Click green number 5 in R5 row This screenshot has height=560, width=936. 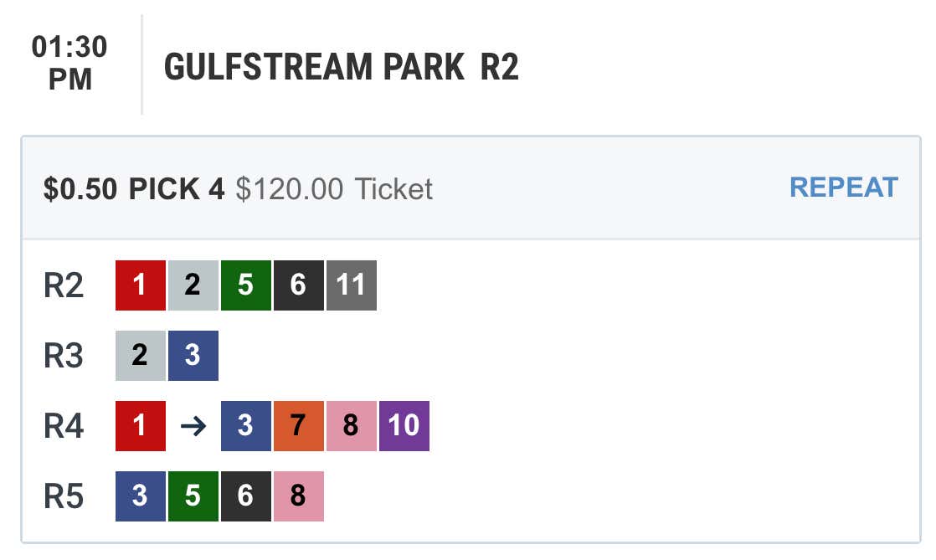coord(193,496)
